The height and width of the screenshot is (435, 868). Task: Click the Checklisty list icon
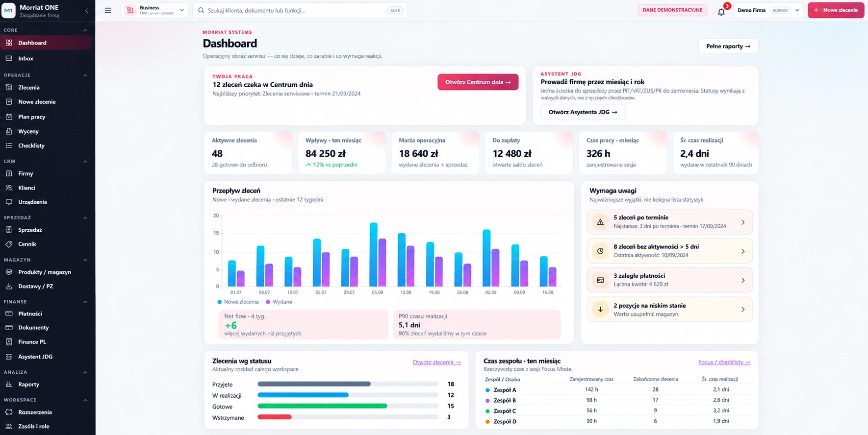[9, 145]
